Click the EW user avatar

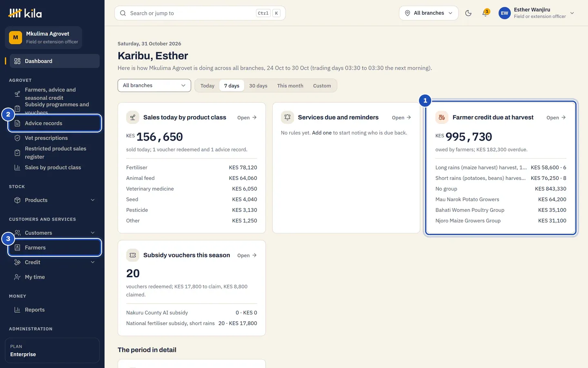click(505, 13)
